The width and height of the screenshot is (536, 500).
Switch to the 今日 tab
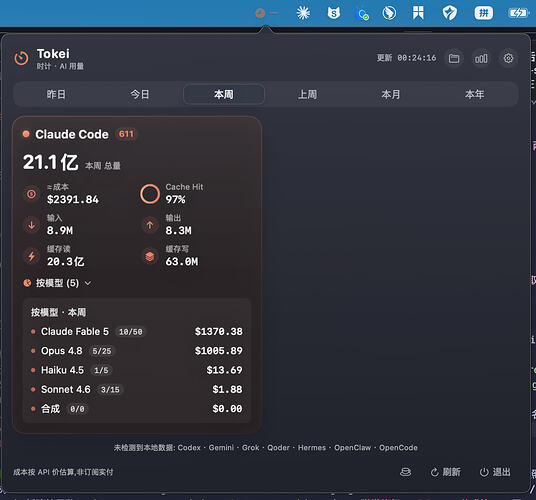[140, 94]
